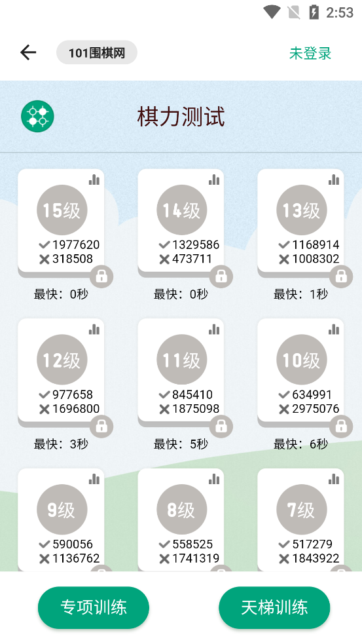Tap correct count 1329586
The image size is (362, 644).
196,244
